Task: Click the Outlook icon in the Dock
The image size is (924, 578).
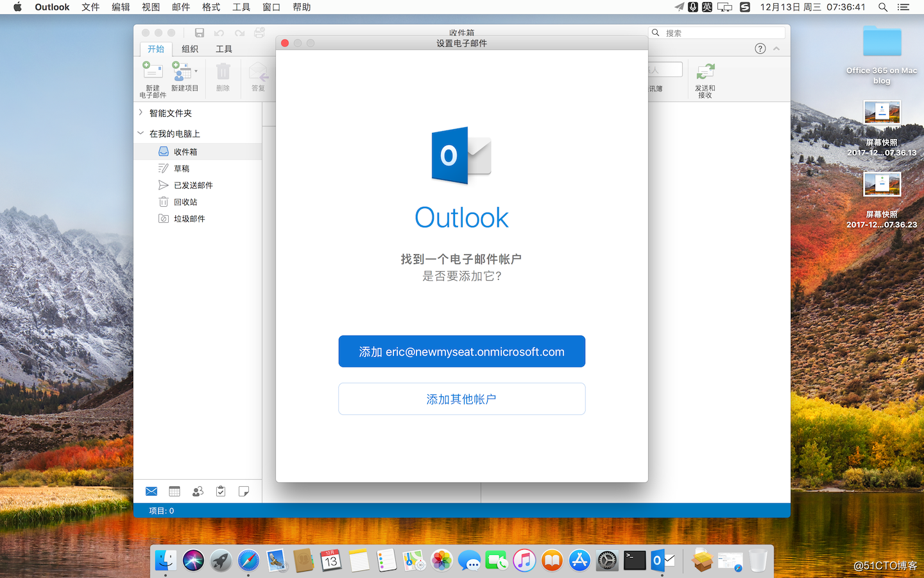Action: [x=662, y=561]
